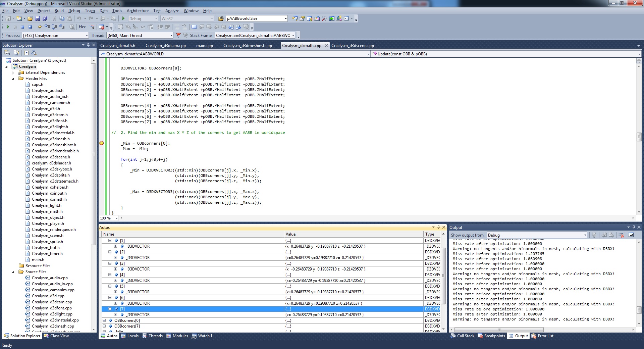Click the Continue debugging play icon
This screenshot has width=644, height=349.
[x=8, y=27]
